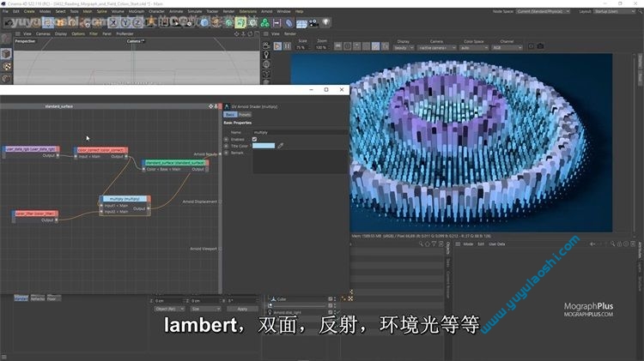Click the Undo icon in top toolbar
The image size is (644, 361).
click(8, 22)
